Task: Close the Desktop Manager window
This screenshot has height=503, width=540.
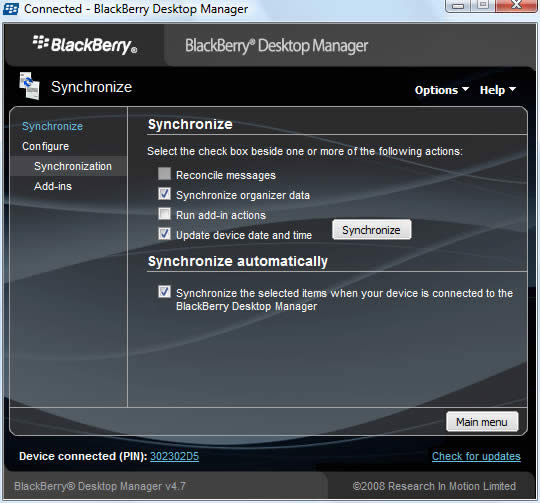Action: point(516,6)
